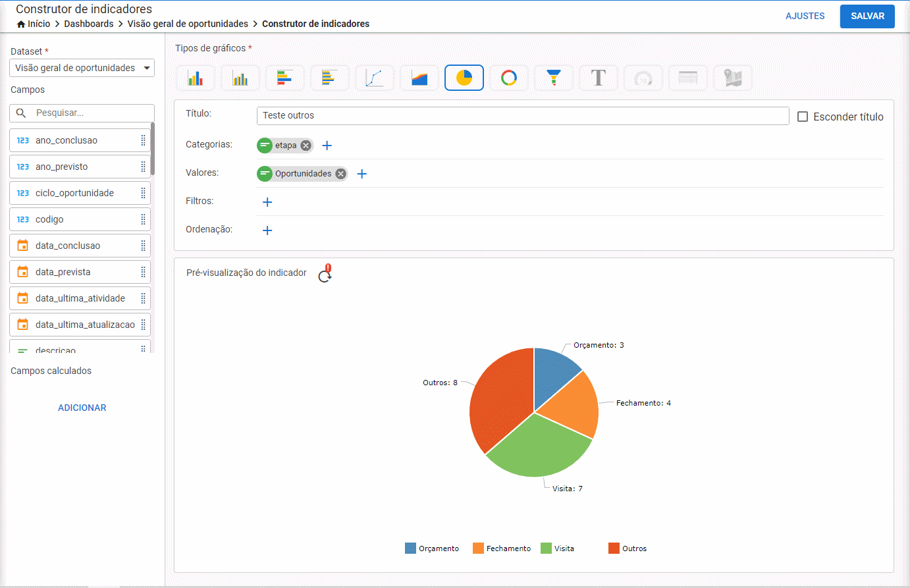Add a new category with plus icon
Viewport: 910px width, 588px height.
click(327, 146)
